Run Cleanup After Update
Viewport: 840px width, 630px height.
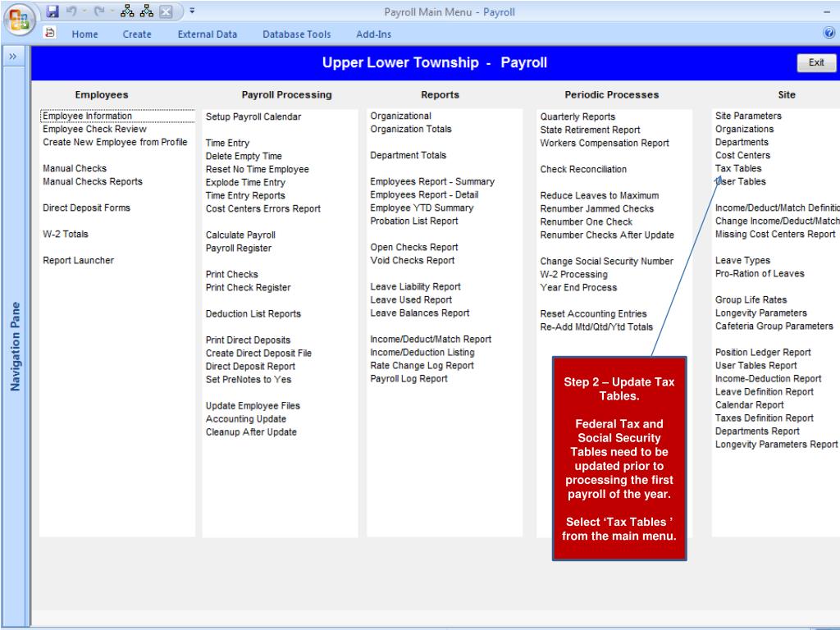tap(251, 431)
